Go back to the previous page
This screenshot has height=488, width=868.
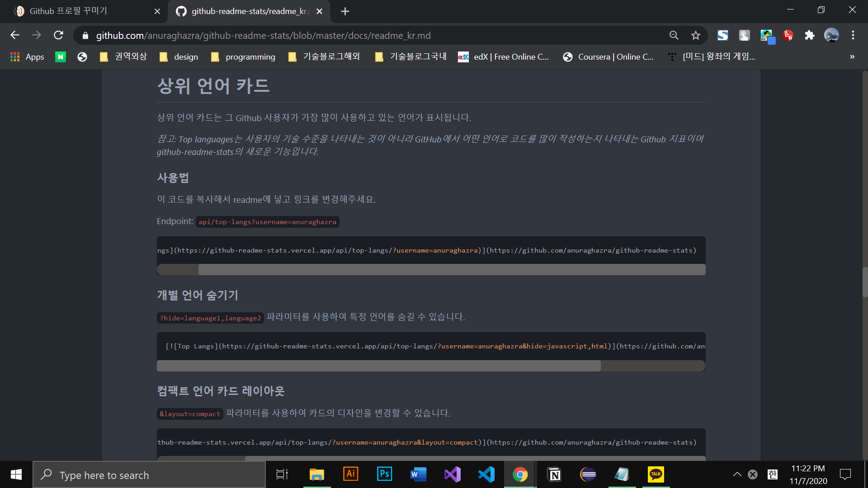pos(15,35)
